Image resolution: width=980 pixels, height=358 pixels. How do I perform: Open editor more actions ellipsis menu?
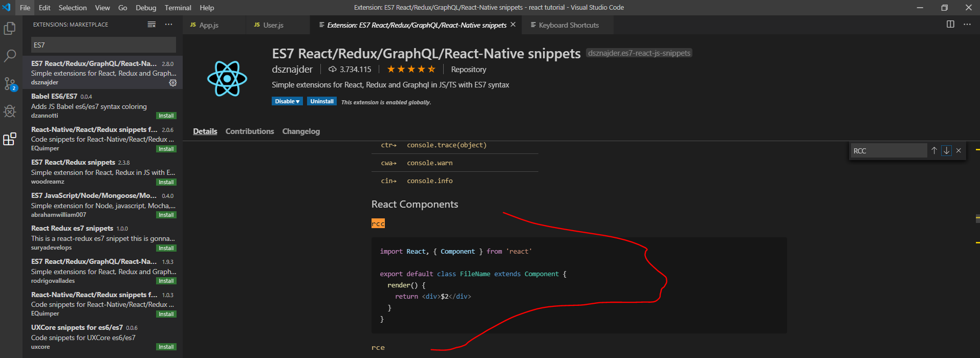967,25
